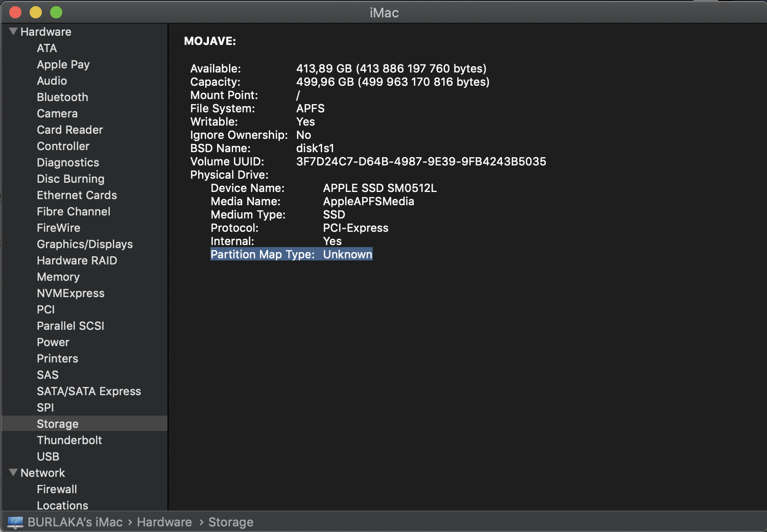Select SATA/SATA Express in the sidebar
767x532 pixels.
click(89, 391)
